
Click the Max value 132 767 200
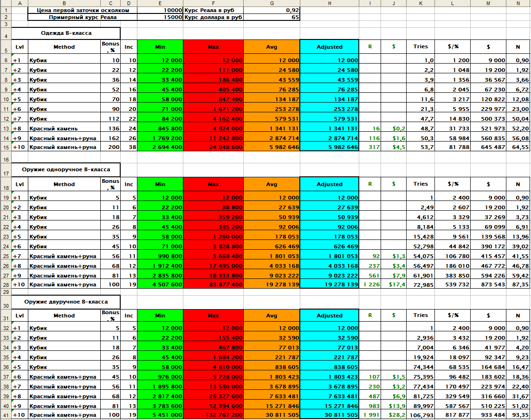click(x=213, y=415)
